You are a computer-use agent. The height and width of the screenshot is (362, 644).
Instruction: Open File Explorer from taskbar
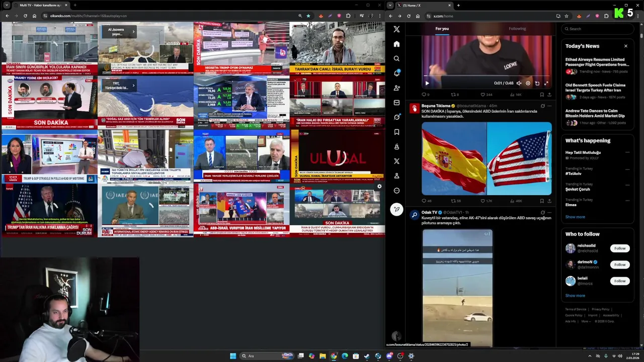pos(323,356)
